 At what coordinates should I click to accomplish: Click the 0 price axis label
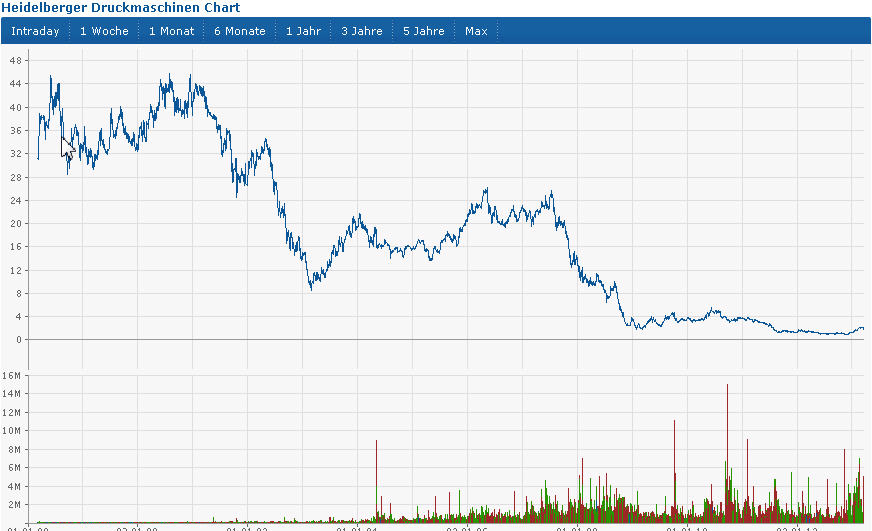(x=19, y=340)
